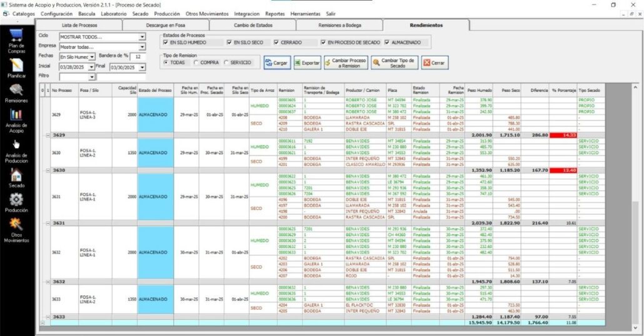644x336 pixels.
Task: Open the Inicial date picker dropdown
Action: click(91, 67)
